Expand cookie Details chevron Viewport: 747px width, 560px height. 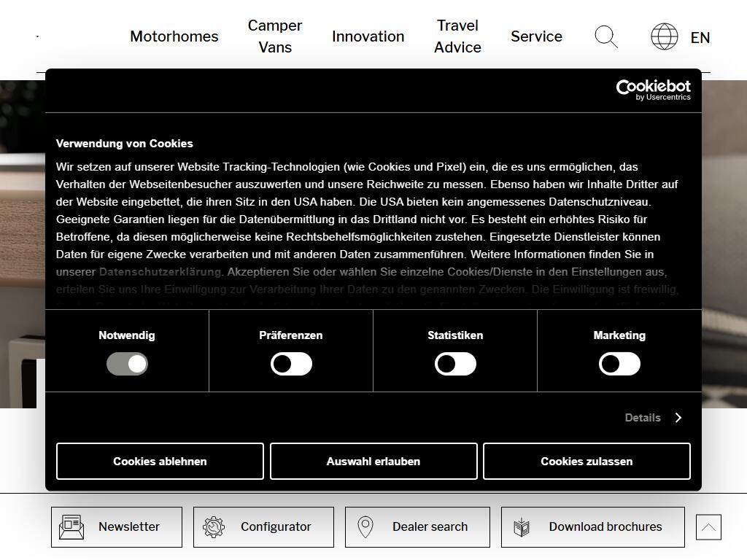pos(678,418)
